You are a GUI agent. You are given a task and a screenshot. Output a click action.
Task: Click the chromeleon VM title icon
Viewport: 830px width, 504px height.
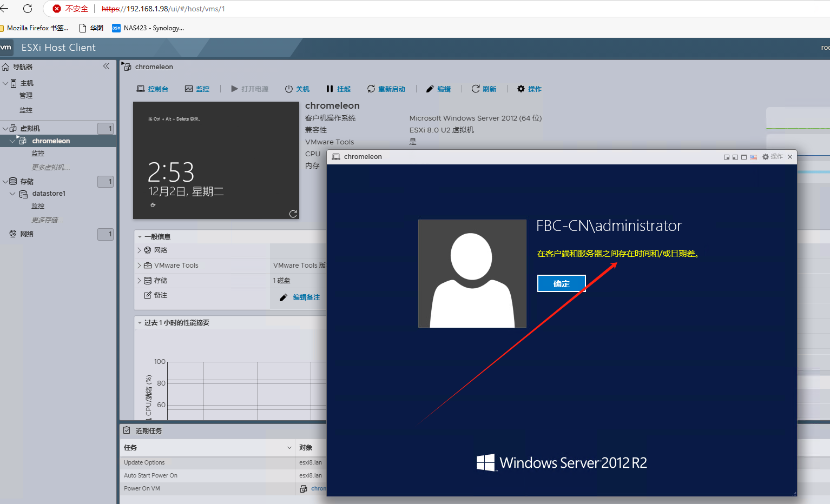click(x=127, y=67)
